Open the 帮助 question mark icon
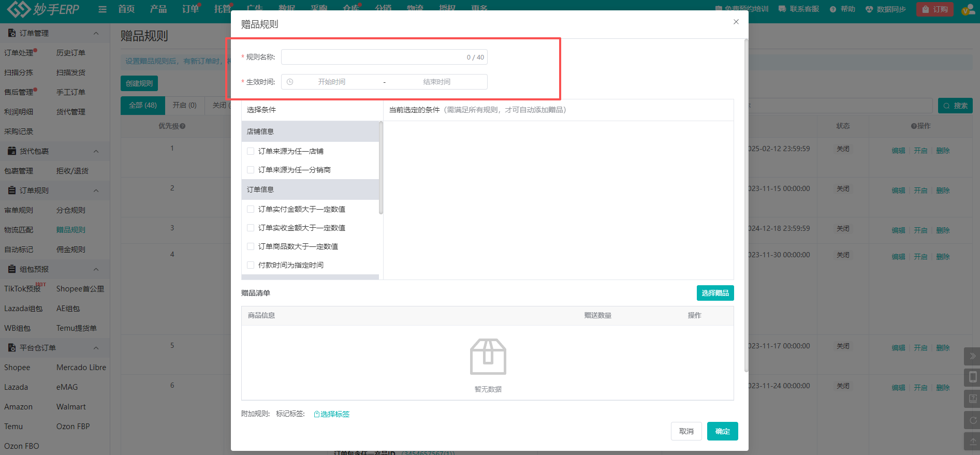 [x=833, y=9]
